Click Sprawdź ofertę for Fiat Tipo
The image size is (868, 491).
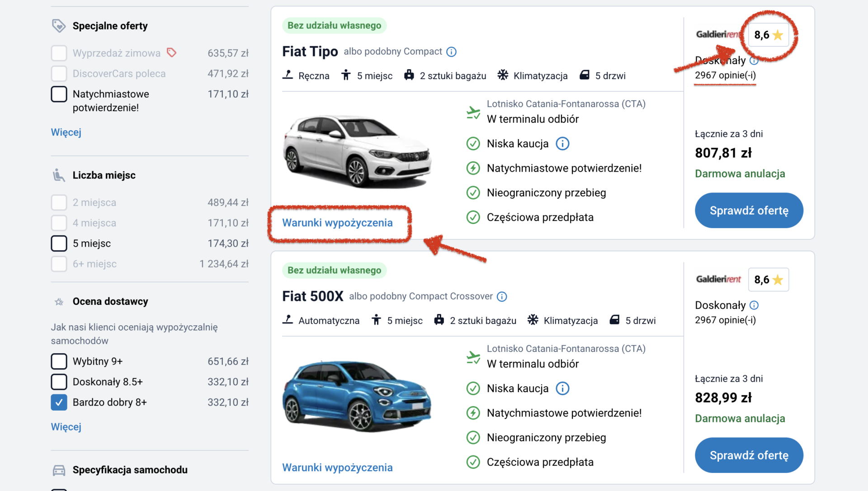coord(749,210)
